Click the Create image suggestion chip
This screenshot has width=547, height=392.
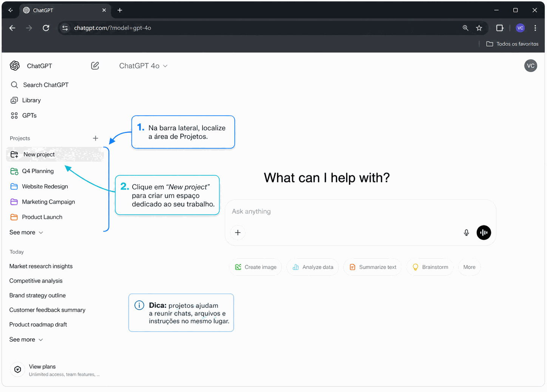click(x=255, y=267)
